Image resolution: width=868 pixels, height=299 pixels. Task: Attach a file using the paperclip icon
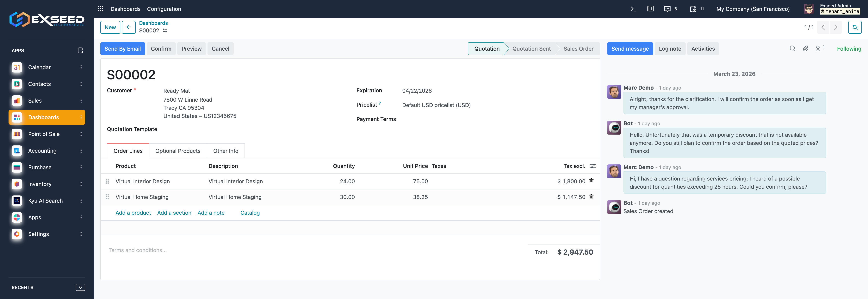tap(806, 48)
